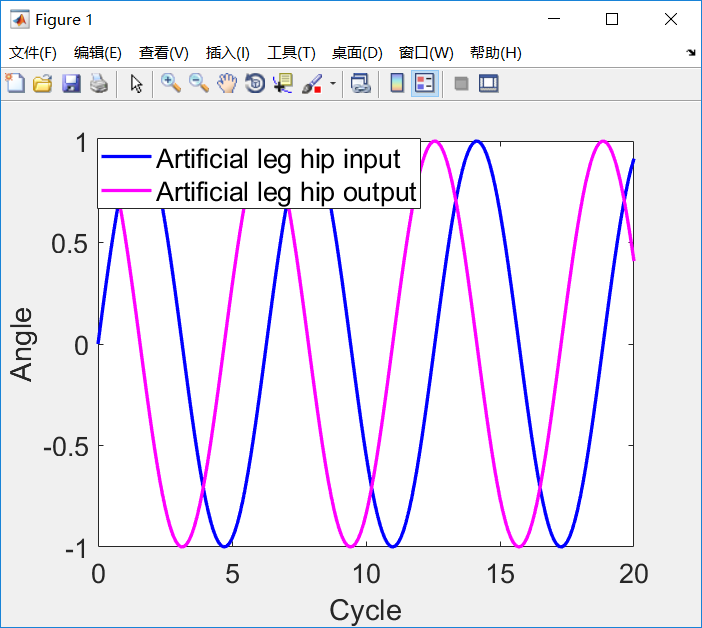Screen dimensions: 702x628
Task: Open a file with the folder icon
Action: (x=43, y=83)
